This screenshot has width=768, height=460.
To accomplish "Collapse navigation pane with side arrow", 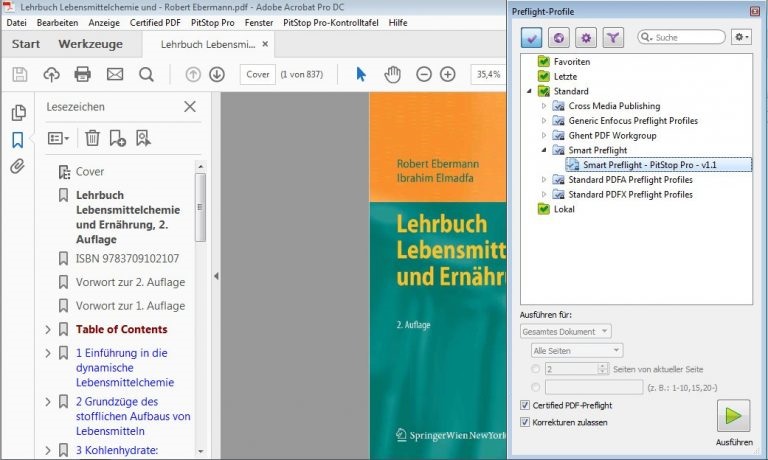I will pos(216,276).
